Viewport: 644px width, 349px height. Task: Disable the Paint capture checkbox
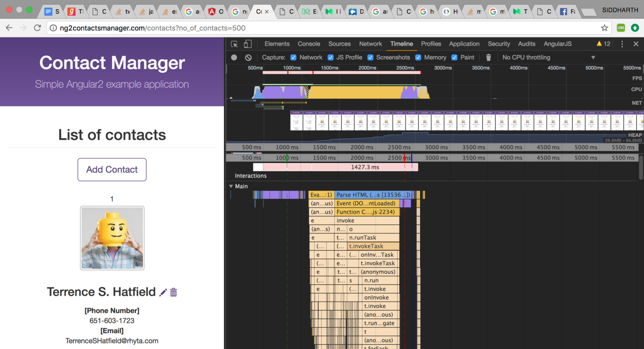(454, 58)
